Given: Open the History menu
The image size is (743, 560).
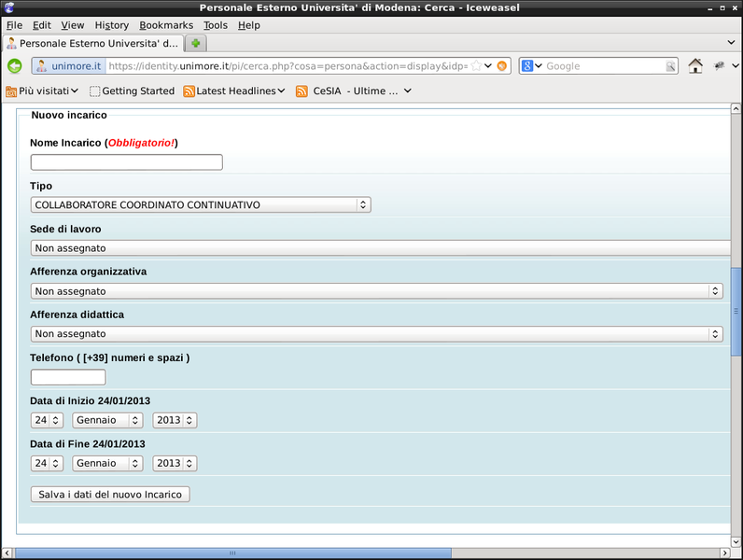Looking at the screenshot, I should [x=112, y=25].
